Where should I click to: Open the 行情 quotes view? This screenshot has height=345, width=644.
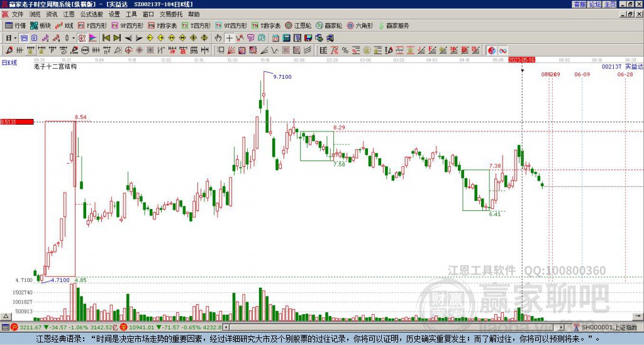(15, 25)
